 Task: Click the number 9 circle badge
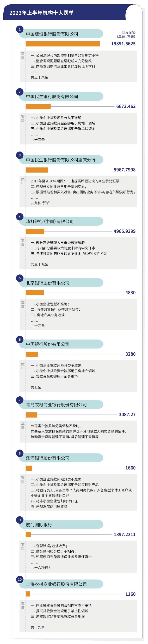pyautogui.click(x=20, y=520)
